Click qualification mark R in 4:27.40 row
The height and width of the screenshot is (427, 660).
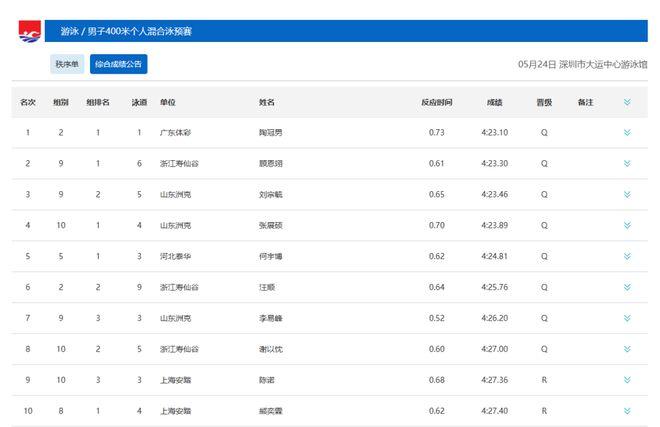tap(544, 411)
